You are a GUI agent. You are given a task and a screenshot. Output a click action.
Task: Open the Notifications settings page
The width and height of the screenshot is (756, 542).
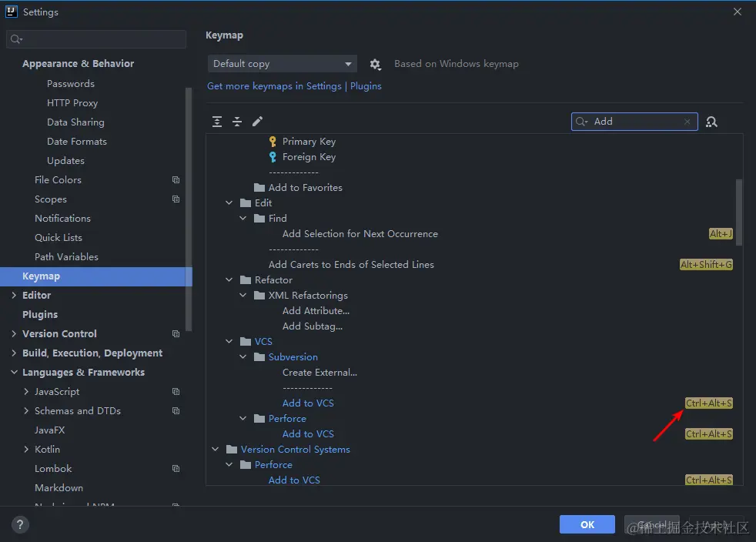pos(62,219)
